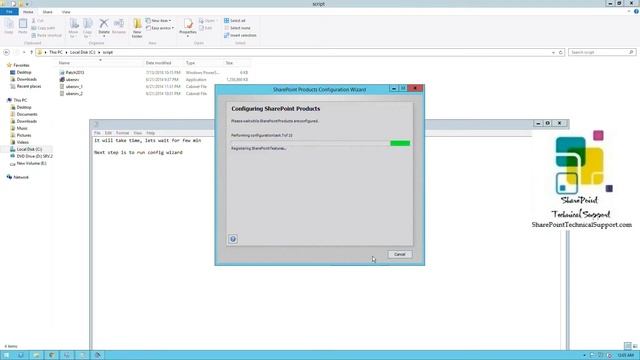Select Documents under This PC
The image size is (640, 360).
pyautogui.click(x=27, y=114)
